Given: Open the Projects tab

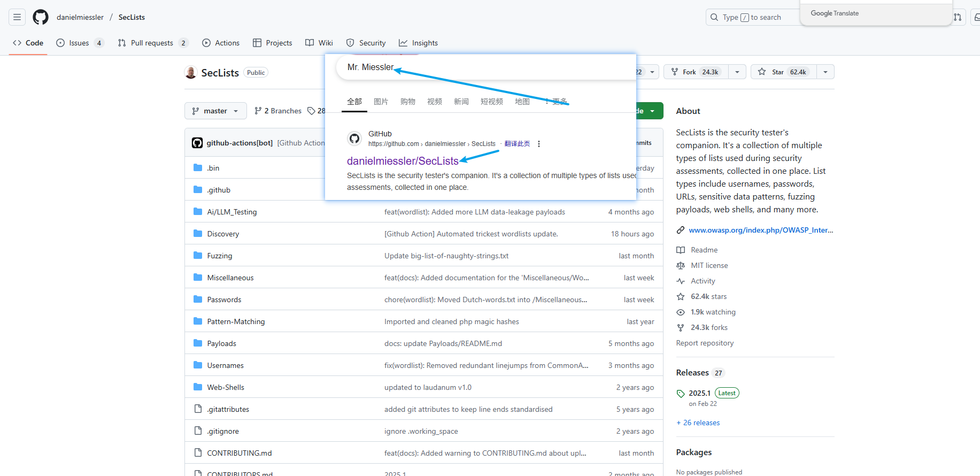Looking at the screenshot, I should pyautogui.click(x=273, y=43).
